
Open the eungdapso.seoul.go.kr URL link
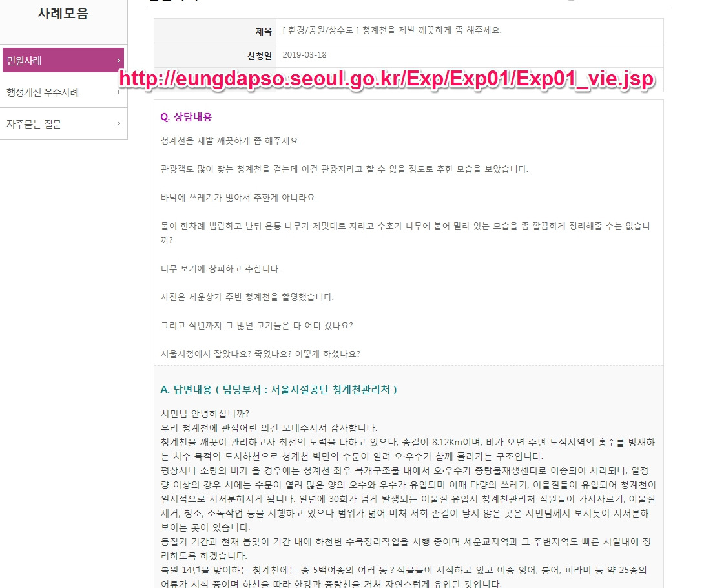[x=389, y=80]
